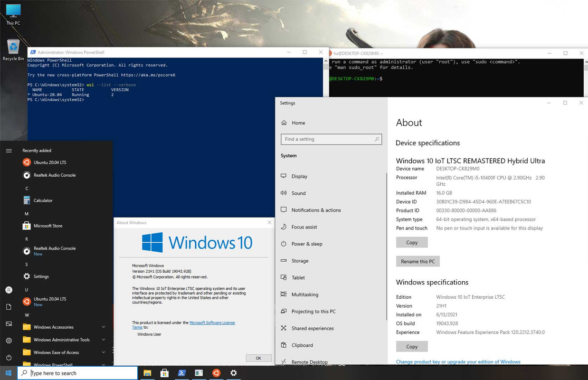
Task: Click the Find a setting input
Action: [331, 139]
